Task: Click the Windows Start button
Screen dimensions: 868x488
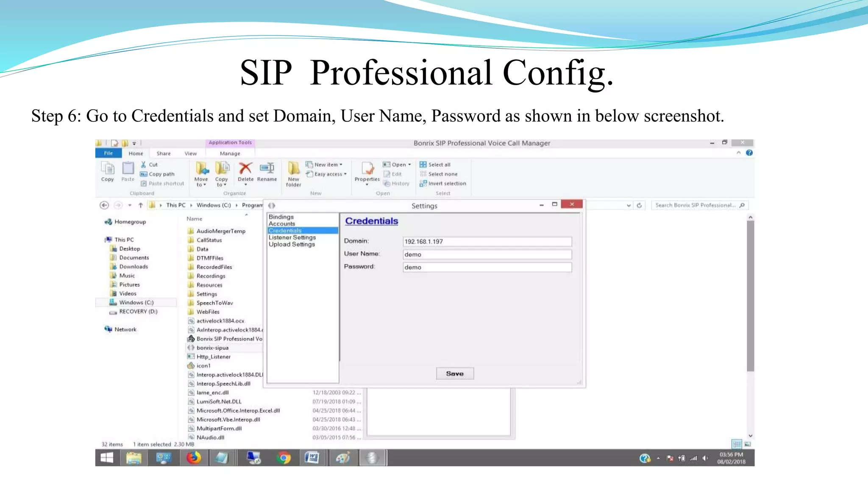Action: 107,458
